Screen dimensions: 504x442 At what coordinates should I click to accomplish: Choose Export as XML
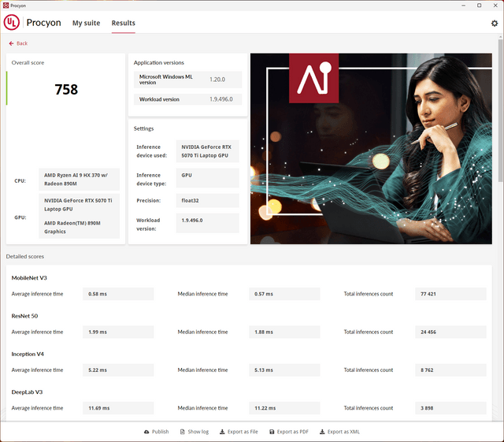(x=339, y=432)
